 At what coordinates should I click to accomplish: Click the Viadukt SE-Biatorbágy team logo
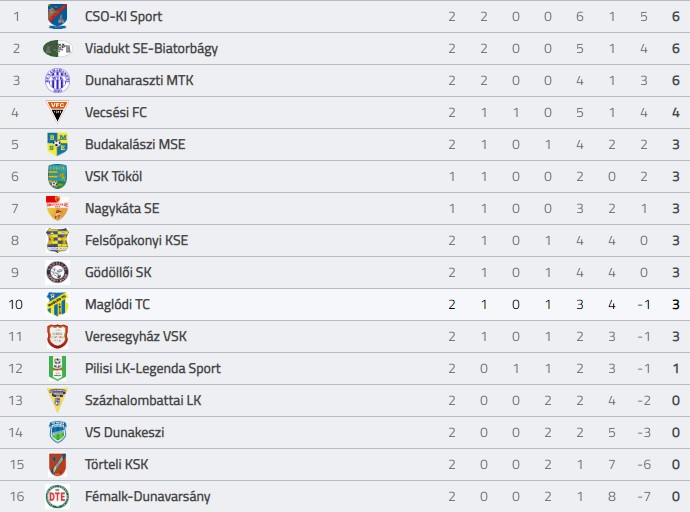(57, 48)
